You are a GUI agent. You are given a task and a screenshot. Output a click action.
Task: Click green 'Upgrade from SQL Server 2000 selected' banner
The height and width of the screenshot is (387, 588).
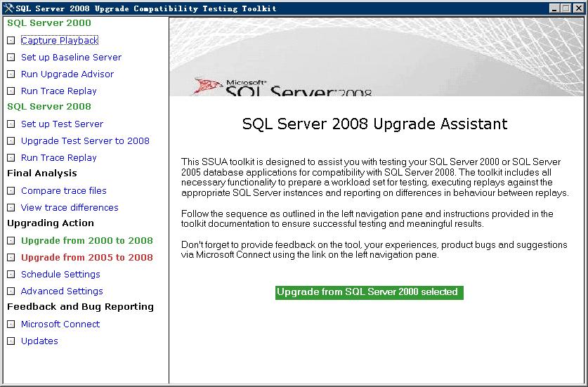coord(370,292)
